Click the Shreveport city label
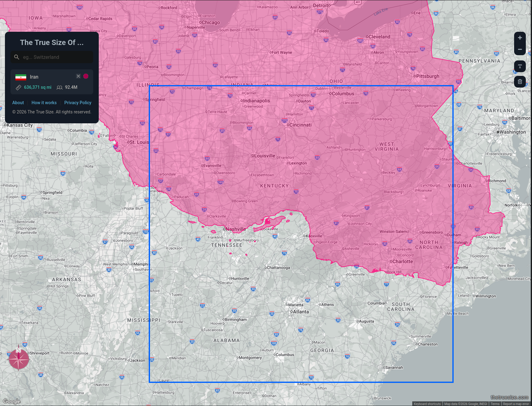This screenshot has height=406, width=532. (x=39, y=353)
